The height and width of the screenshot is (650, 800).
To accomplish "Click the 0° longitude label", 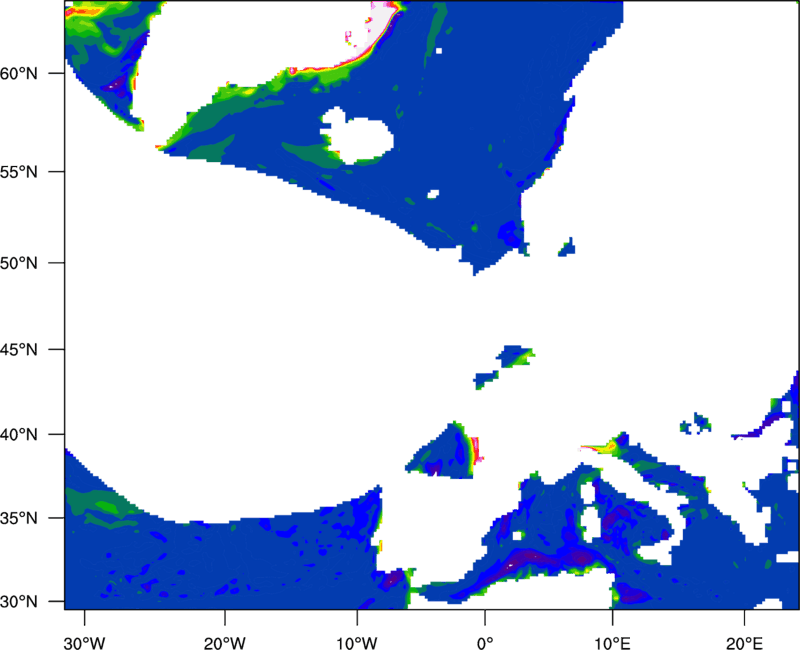I will tap(485, 643).
